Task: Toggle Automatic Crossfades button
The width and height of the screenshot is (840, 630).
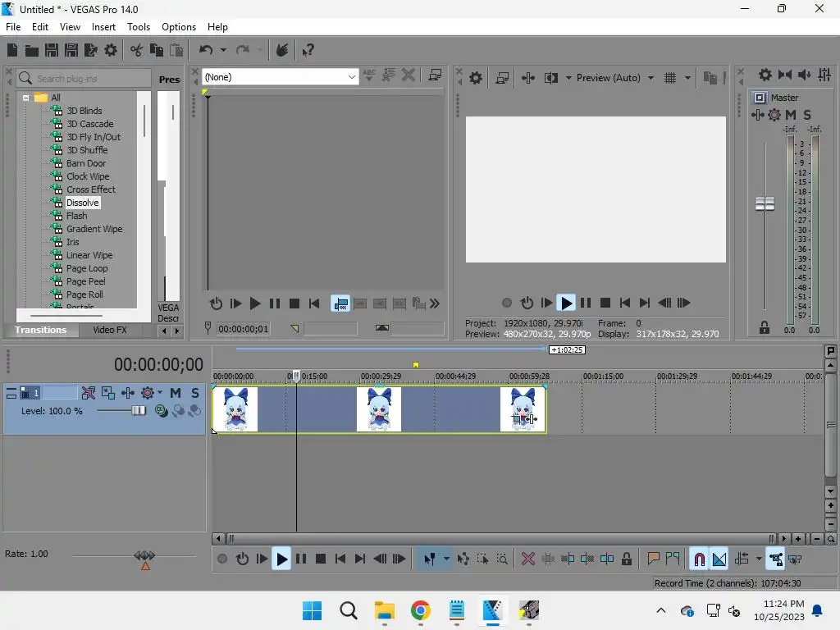Action: (x=719, y=559)
